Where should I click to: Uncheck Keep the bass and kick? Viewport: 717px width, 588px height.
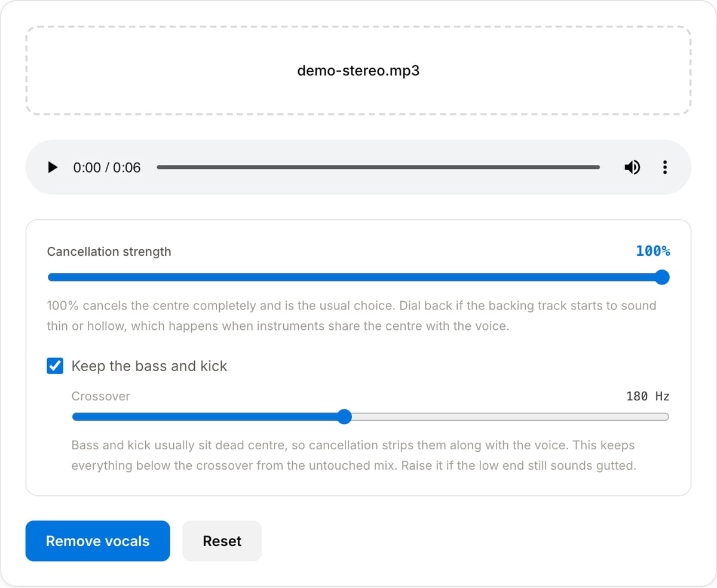(55, 366)
